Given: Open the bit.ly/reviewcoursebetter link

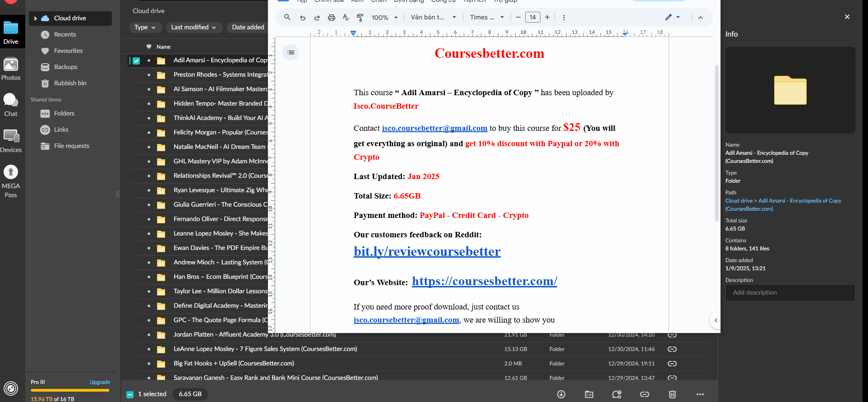Looking at the screenshot, I should click(x=427, y=252).
